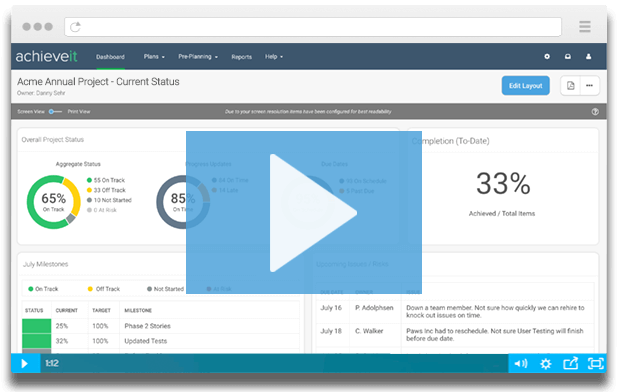The image size is (617, 392).
Task: Click the Edit Layout button
Action: pos(526,85)
